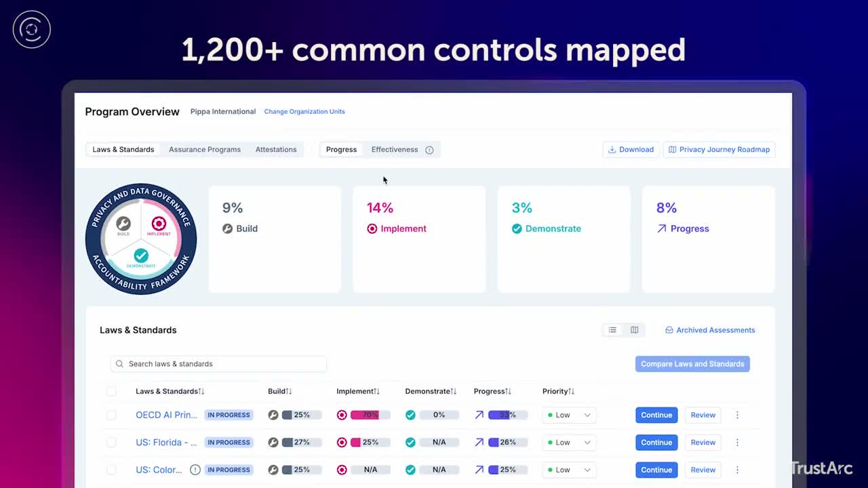
Task: Click the search magnifier icon
Action: [119, 364]
